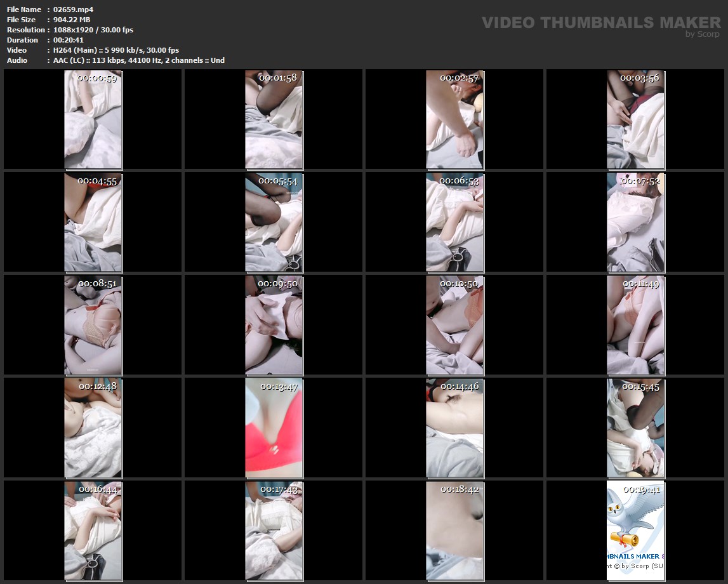Click the Video Thumbnails Maker watermark title

(x=601, y=22)
